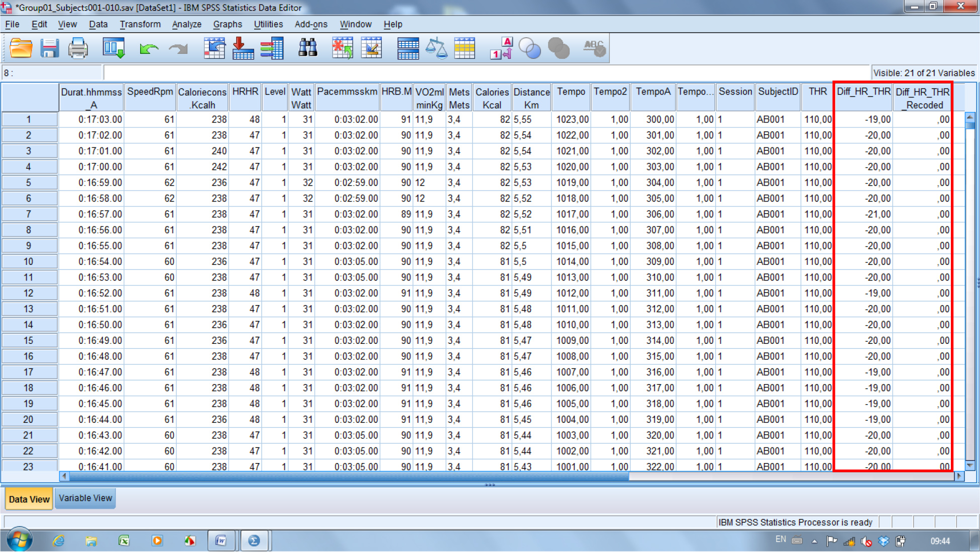Open Find using the binoculars icon
The image size is (980, 552).
coord(307,49)
